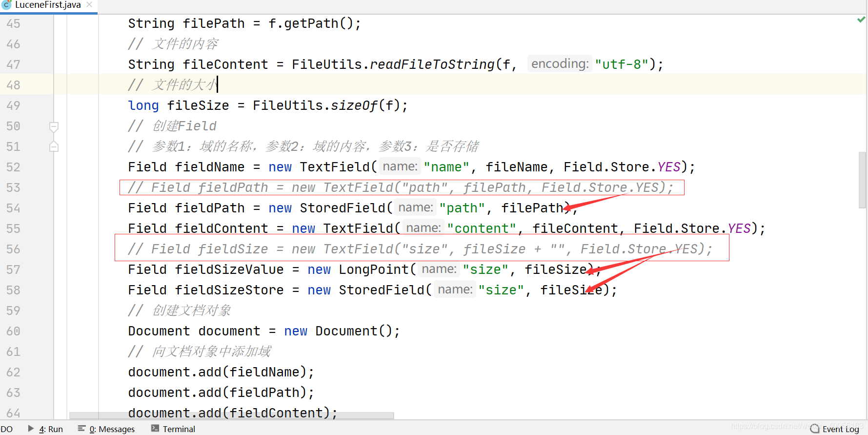The height and width of the screenshot is (435, 868).
Task: Click document.add(fieldName) statement
Action: tap(221, 372)
